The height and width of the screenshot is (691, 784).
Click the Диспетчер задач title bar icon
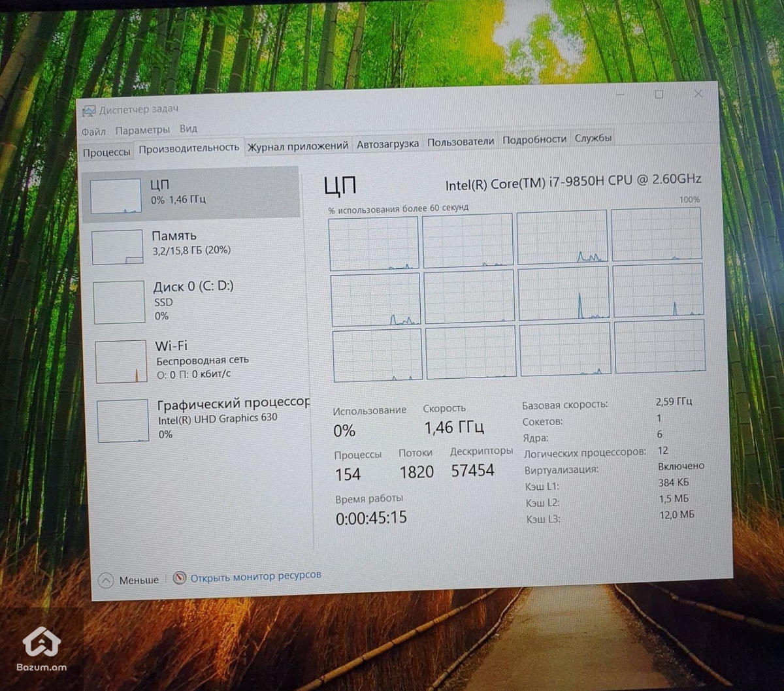click(89, 111)
